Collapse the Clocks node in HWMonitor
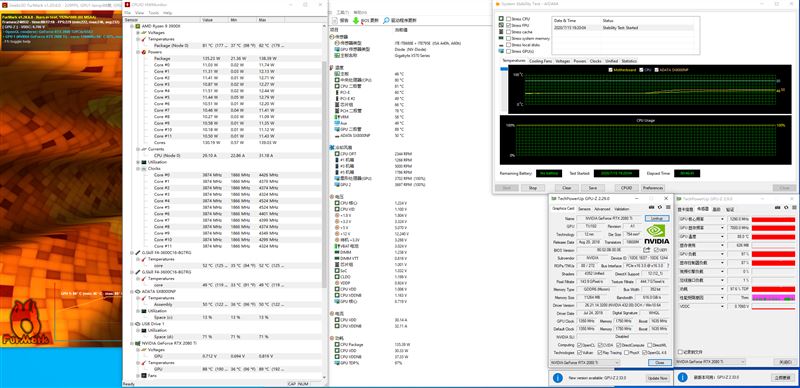 click(x=138, y=168)
